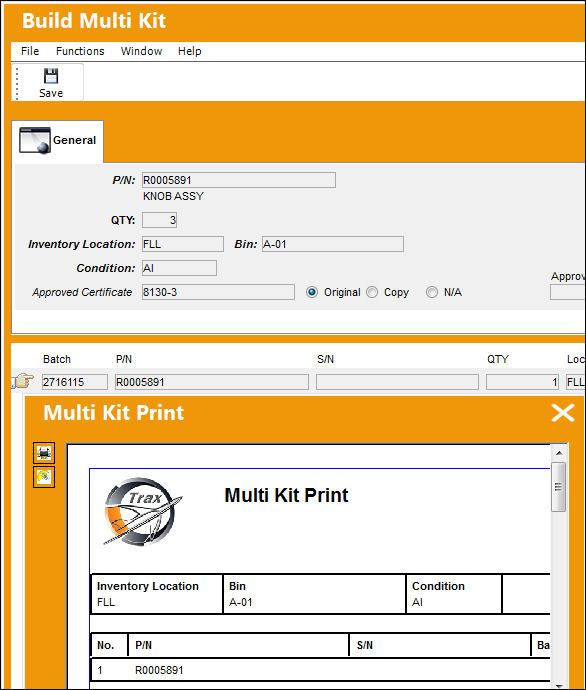586x690 pixels.
Task: Close the Multi Kit Print window
Action: tap(563, 413)
